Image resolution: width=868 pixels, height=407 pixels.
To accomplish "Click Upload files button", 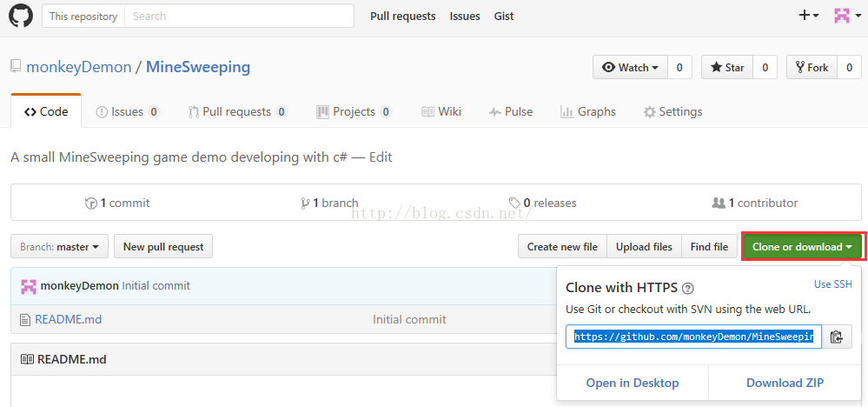I will point(645,247).
